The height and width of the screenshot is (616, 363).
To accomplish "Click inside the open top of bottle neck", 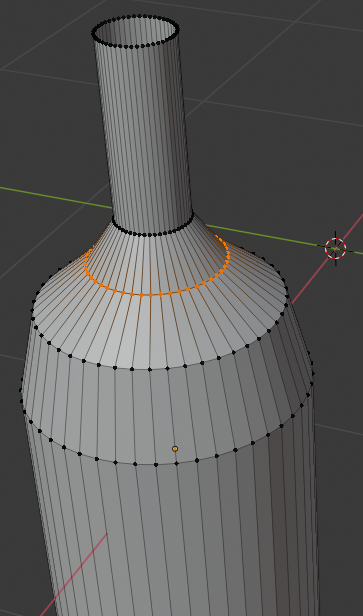I will coord(136,31).
